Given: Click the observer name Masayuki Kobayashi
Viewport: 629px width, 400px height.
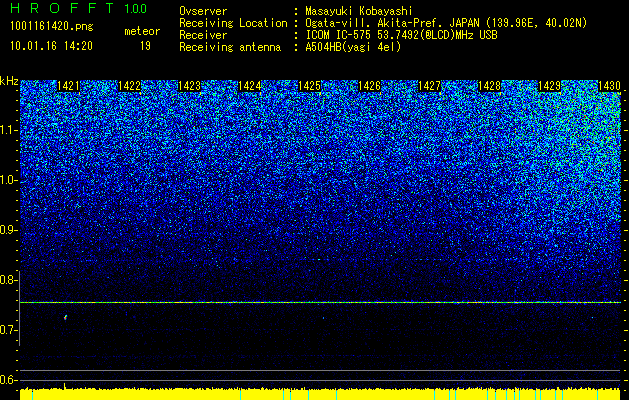Looking at the screenshot, I should tap(359, 11).
